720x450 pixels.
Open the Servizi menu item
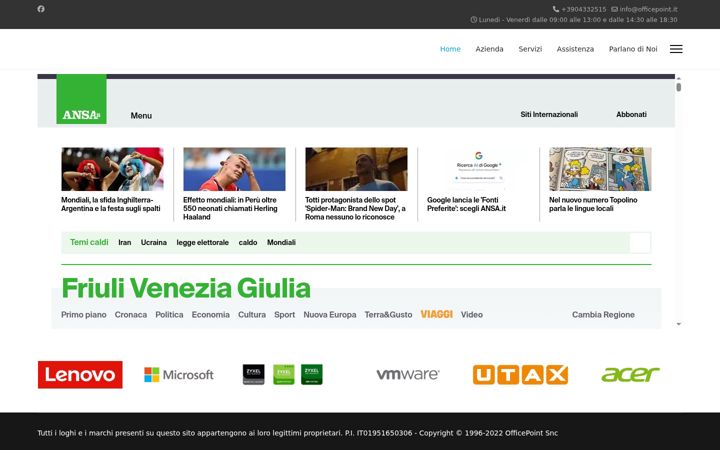click(x=530, y=49)
